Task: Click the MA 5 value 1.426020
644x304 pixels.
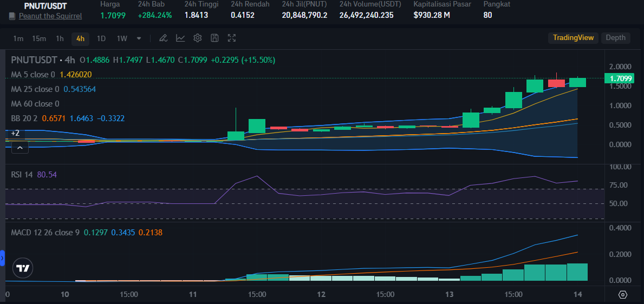Action: [x=76, y=75]
